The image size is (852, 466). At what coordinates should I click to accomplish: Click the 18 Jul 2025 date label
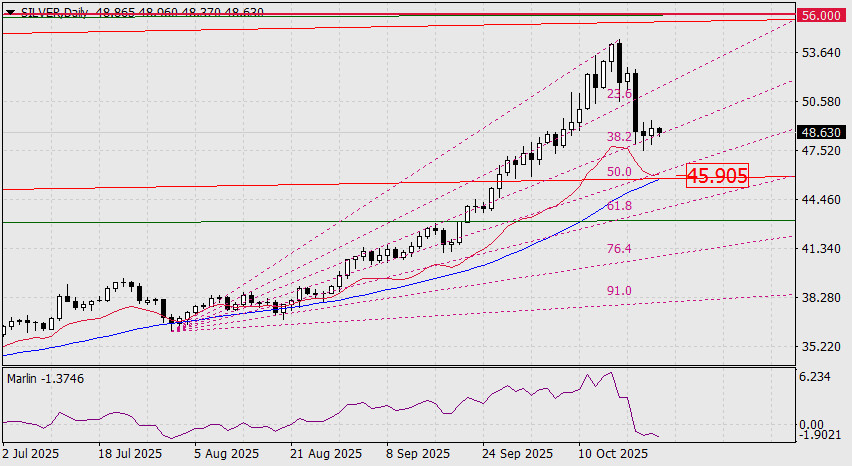(x=130, y=454)
